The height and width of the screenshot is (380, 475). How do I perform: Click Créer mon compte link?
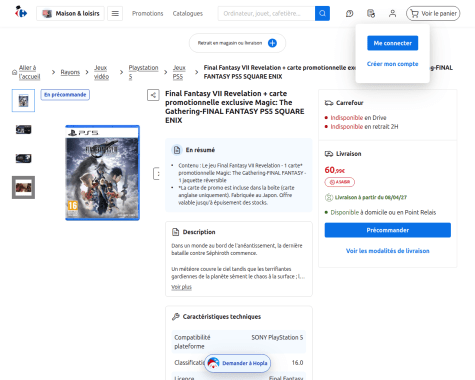click(393, 64)
